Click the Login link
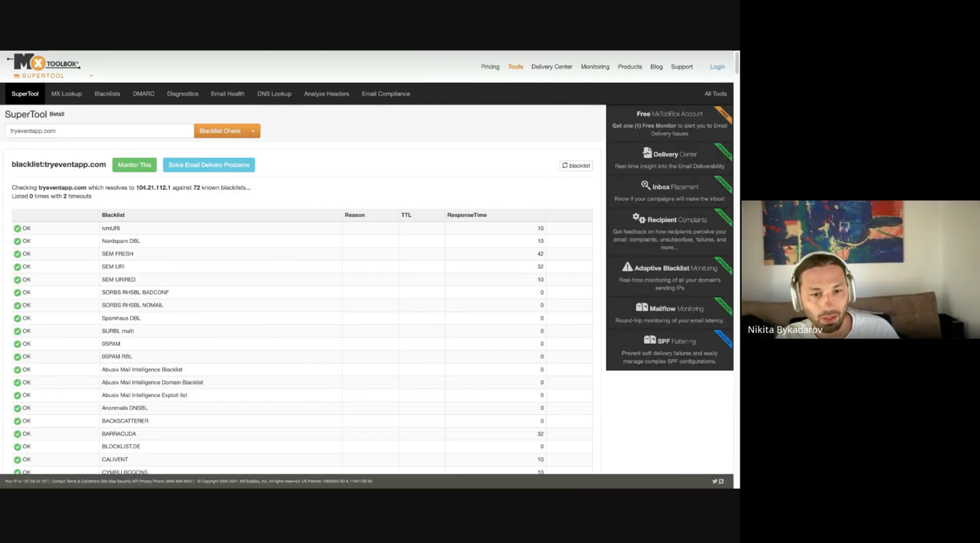The height and width of the screenshot is (543, 980). tap(717, 66)
